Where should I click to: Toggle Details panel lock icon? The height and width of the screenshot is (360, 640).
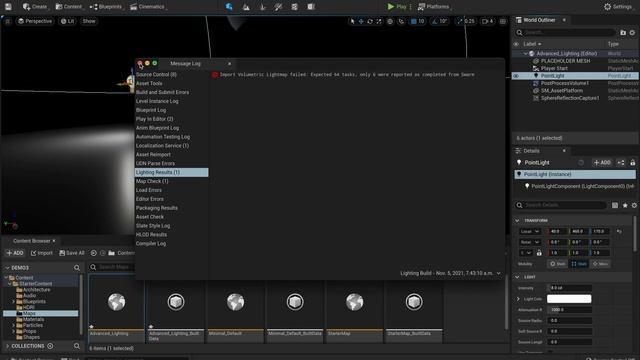point(632,162)
